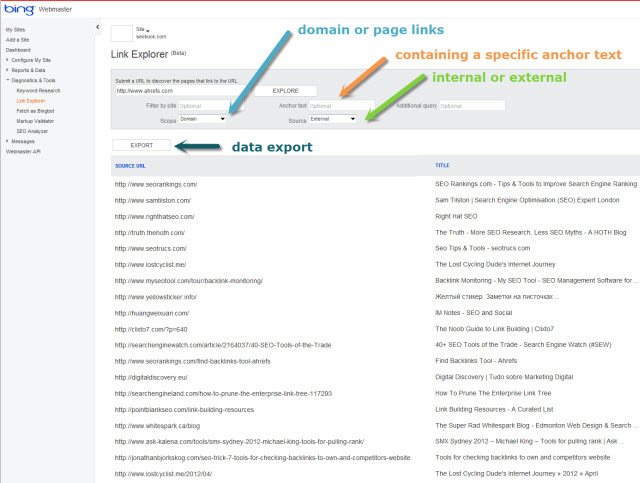The image size is (640, 483).
Task: Open jonathanbjorkskog seo-trick URL
Action: [x=262, y=458]
